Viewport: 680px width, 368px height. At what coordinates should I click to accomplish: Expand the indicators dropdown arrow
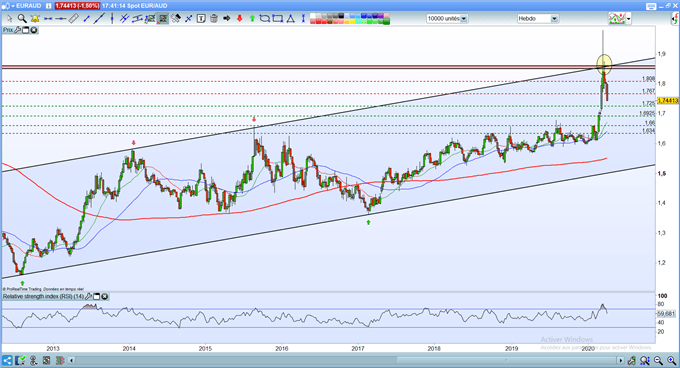[628, 19]
